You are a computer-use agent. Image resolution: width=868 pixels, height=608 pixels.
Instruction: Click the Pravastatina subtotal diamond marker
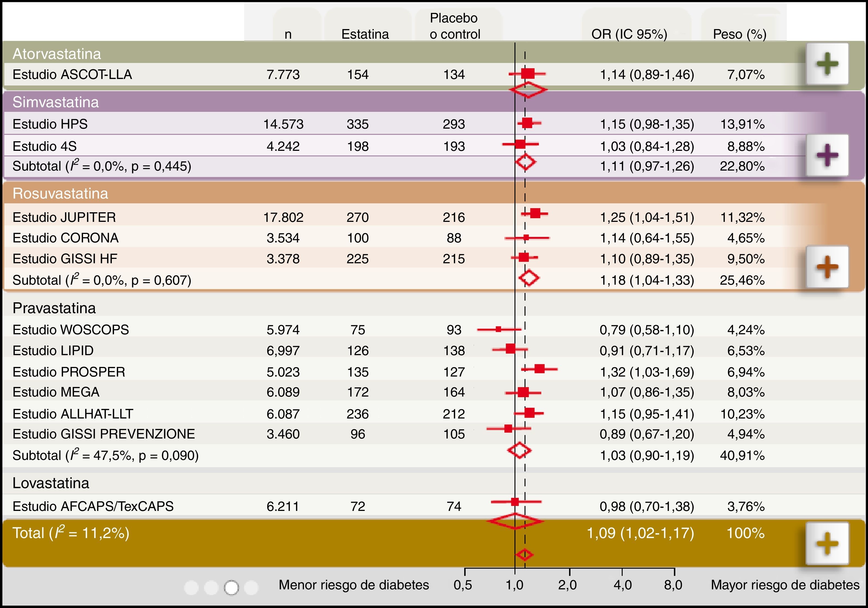519,450
